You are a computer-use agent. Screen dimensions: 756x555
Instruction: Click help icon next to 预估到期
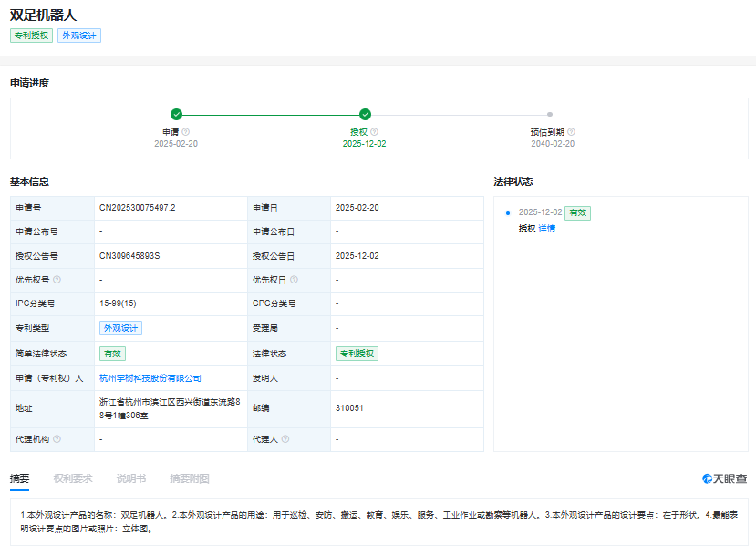tap(572, 132)
